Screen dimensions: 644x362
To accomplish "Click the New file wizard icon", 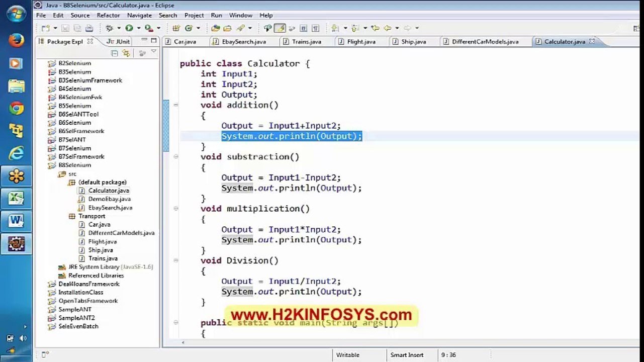I will (x=45, y=28).
